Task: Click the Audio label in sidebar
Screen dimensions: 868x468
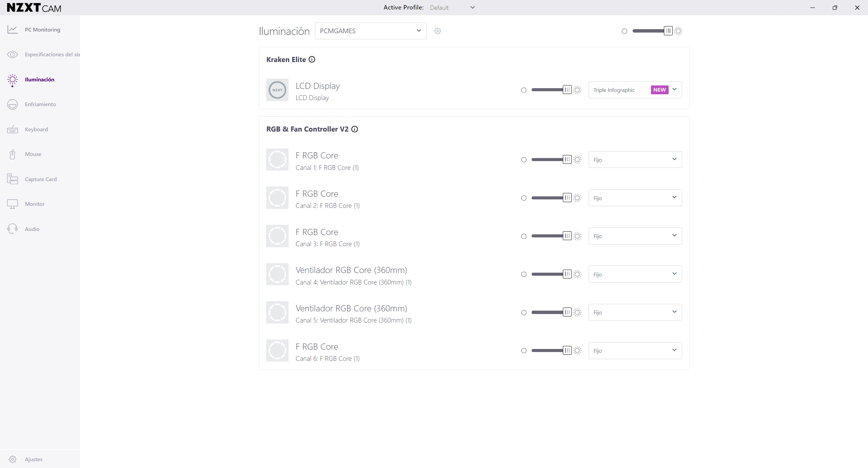Action: click(32, 229)
